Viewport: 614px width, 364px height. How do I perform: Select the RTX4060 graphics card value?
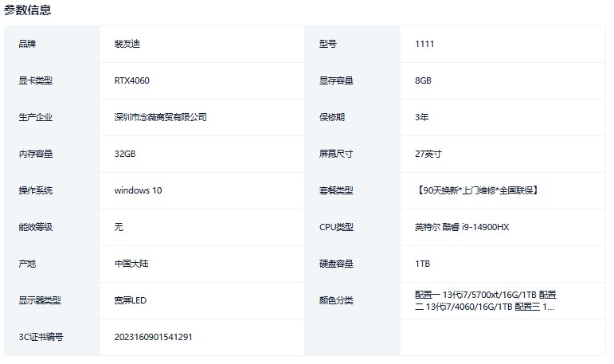click(132, 80)
